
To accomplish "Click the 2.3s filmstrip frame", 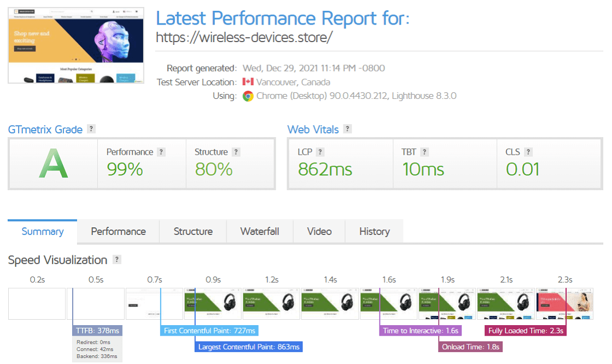I will point(564,304).
